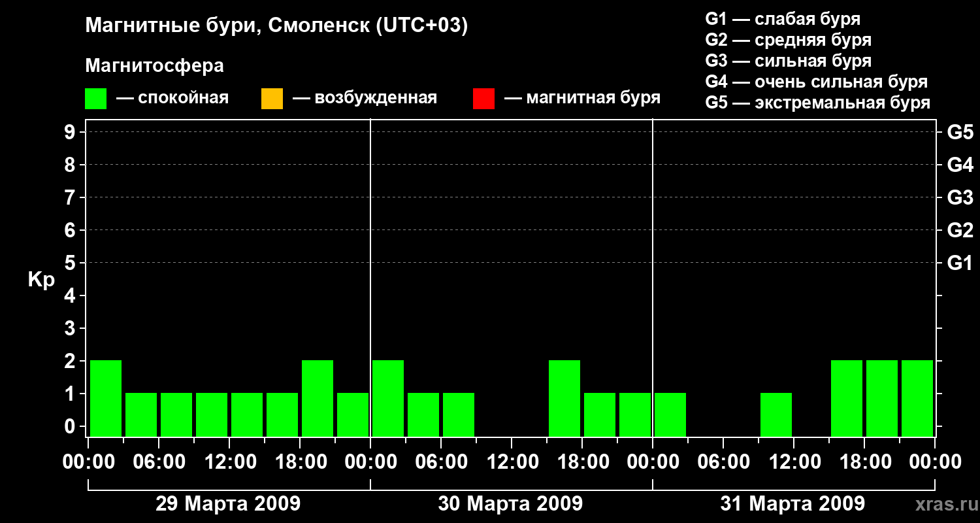The height and width of the screenshot is (523, 980).
Task: Click the G3 marker on right axis
Action: click(x=960, y=197)
